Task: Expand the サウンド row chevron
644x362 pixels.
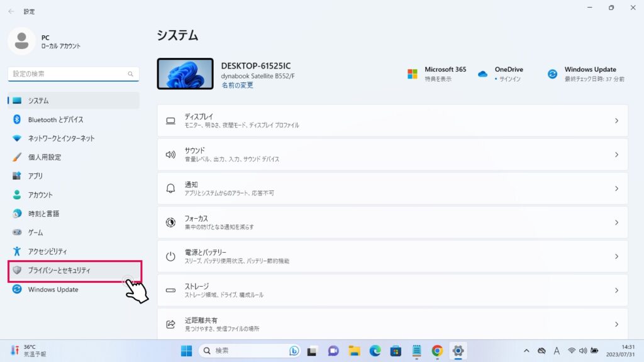Action: [x=616, y=155]
